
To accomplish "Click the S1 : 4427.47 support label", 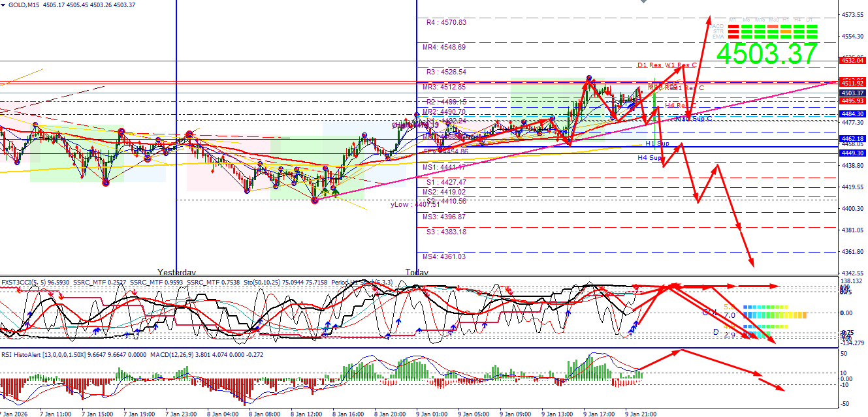I will 446,182.
